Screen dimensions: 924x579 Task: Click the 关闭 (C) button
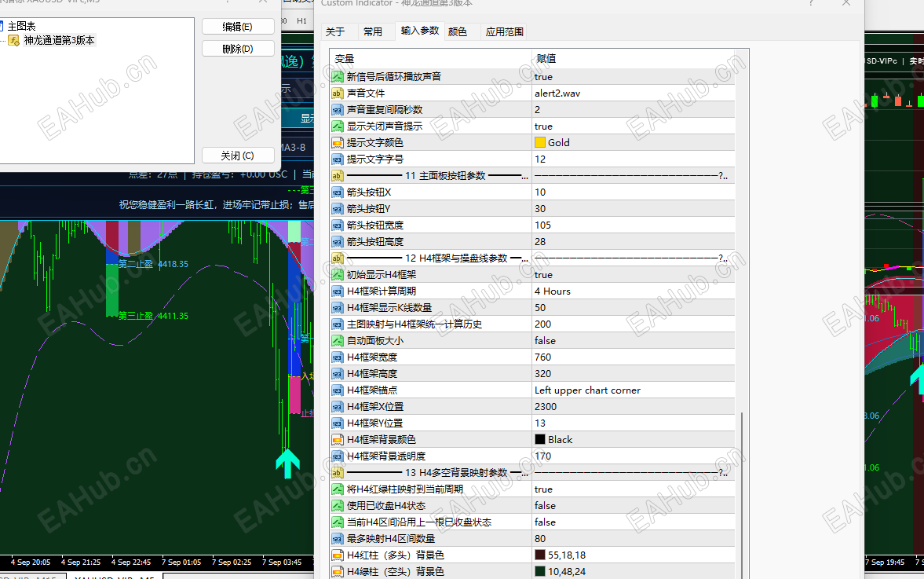[238, 156]
